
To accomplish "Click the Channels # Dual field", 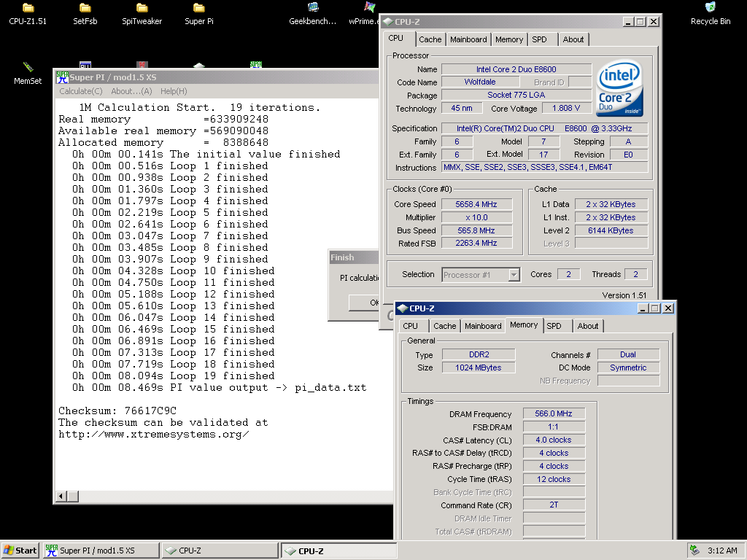I will point(628,354).
